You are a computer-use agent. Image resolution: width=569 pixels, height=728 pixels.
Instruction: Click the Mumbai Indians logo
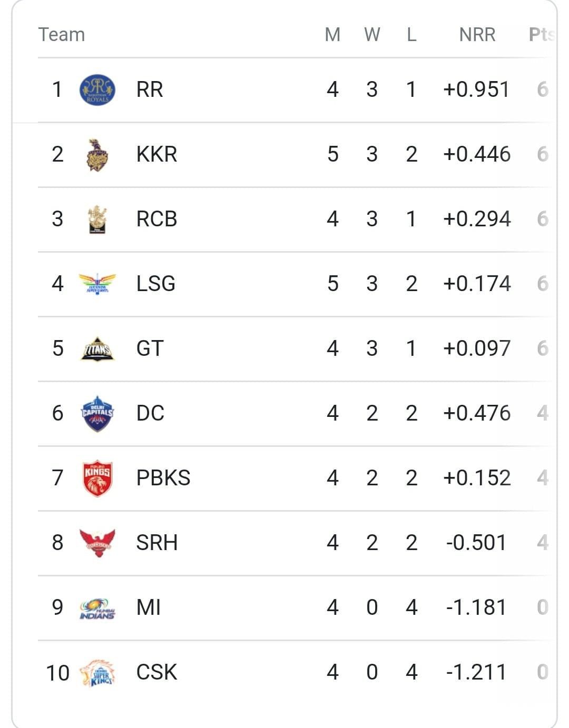coord(97,609)
